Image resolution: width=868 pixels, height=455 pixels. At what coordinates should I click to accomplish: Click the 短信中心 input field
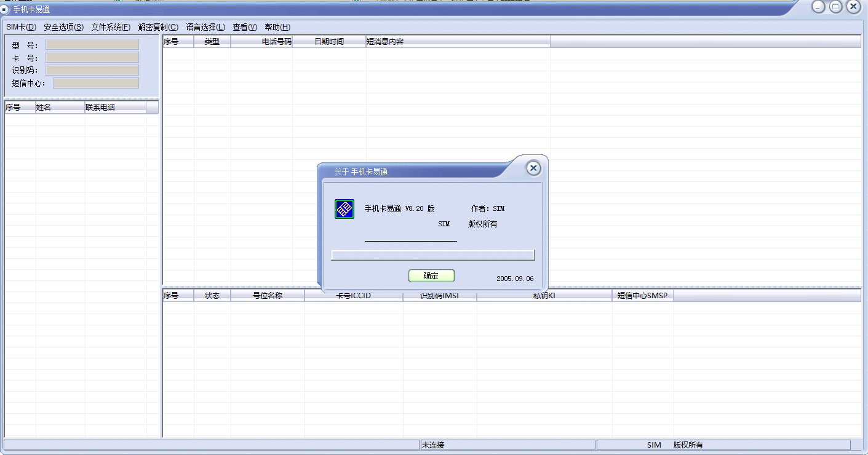click(96, 83)
